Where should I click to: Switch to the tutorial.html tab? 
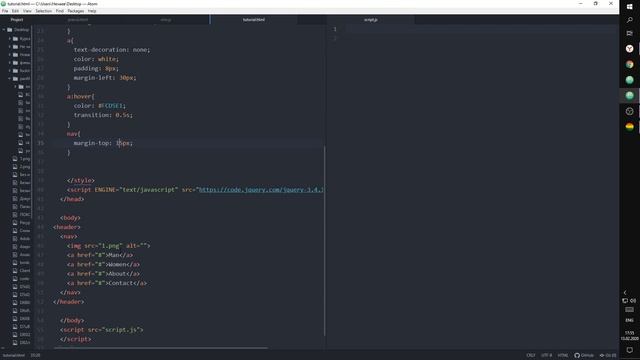coord(253,20)
